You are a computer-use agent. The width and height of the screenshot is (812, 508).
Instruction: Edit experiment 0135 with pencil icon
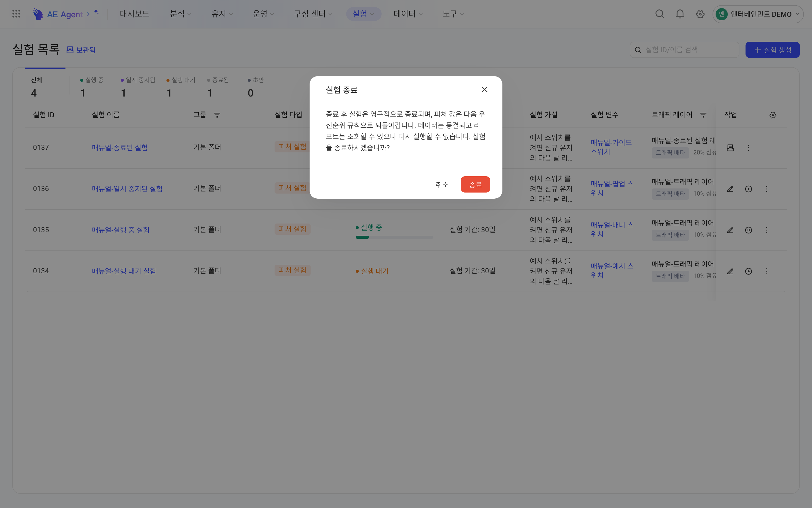tap(730, 230)
